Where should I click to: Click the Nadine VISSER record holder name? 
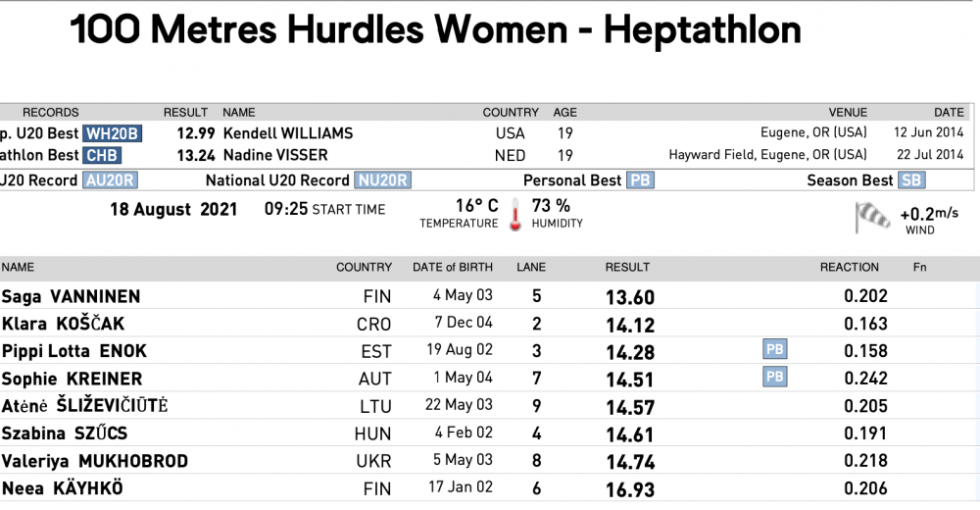(275, 155)
